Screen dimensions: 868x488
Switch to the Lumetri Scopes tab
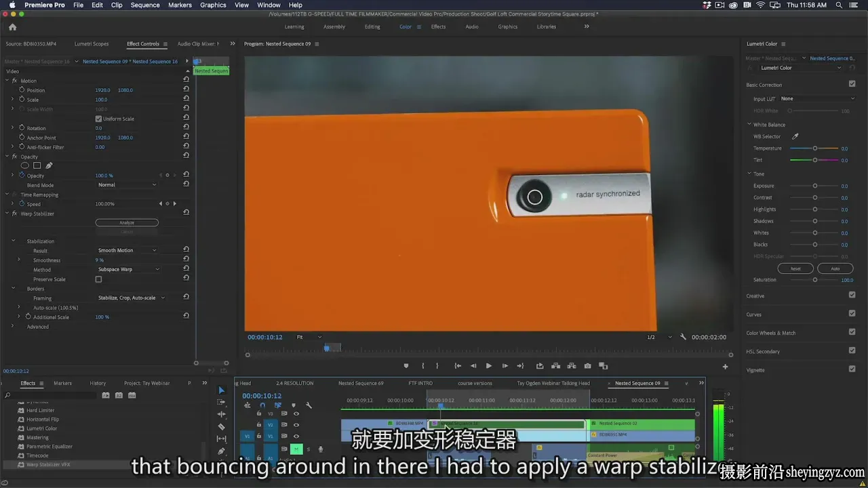coord(92,44)
